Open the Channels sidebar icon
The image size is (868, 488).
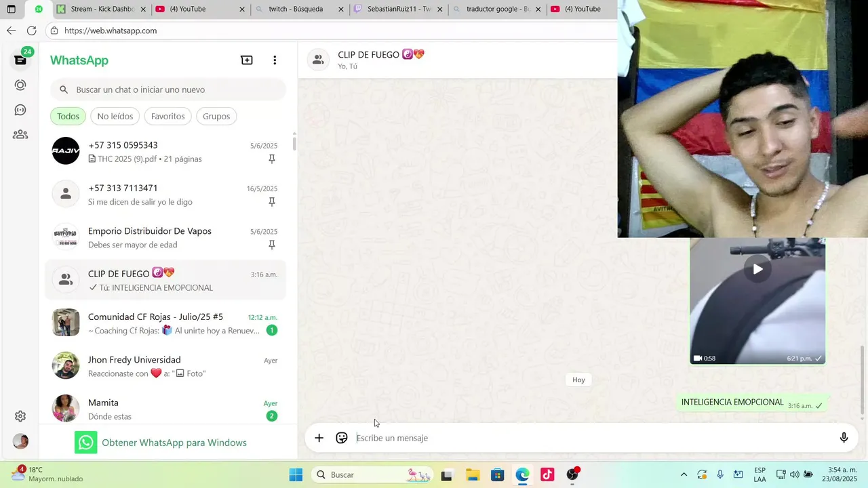[20, 110]
